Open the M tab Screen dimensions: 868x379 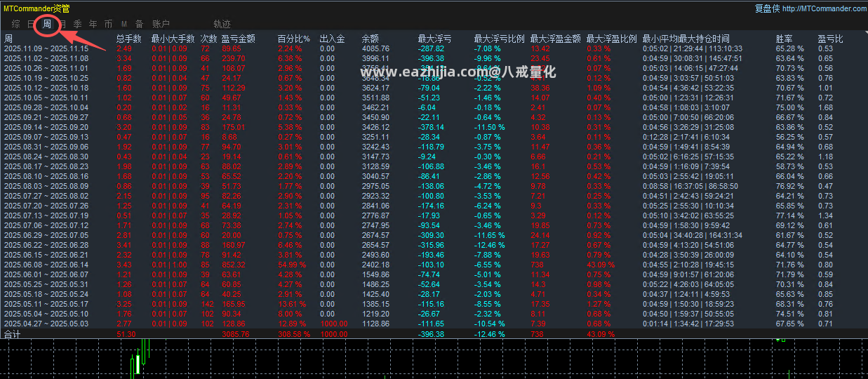point(123,25)
